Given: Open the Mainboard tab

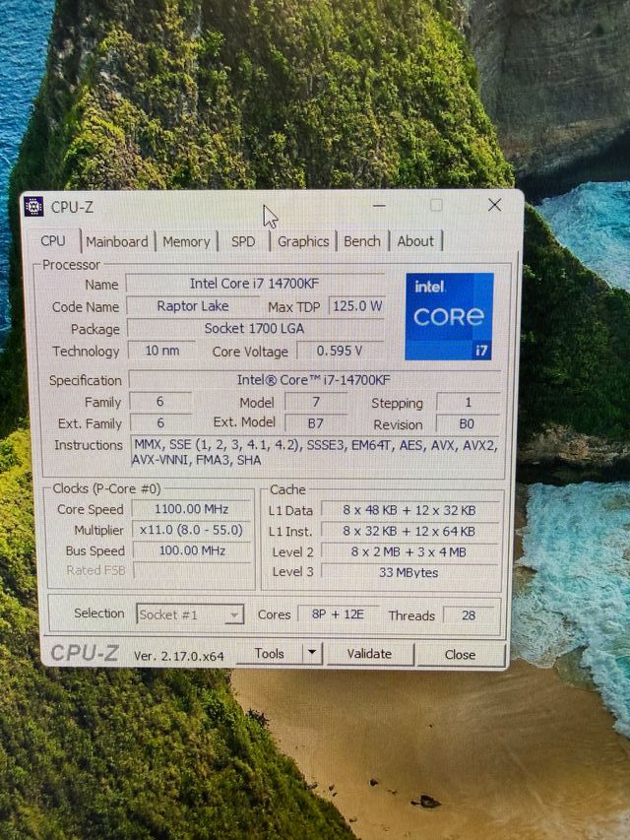Looking at the screenshot, I should coord(117,241).
